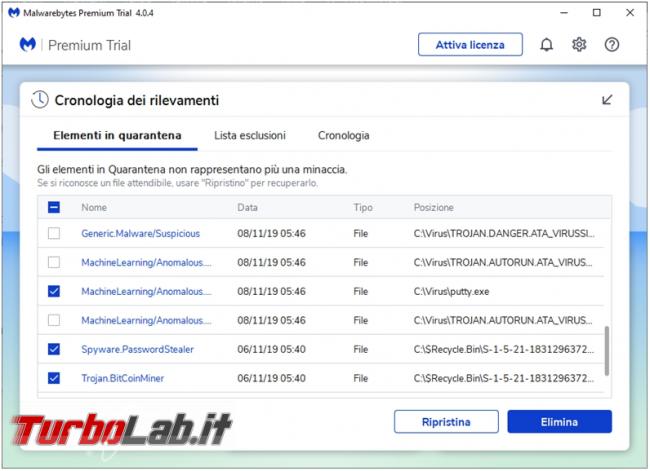Open the Lista esclusioni tab
Viewport: 650px width, 471px height.
pyautogui.click(x=250, y=136)
